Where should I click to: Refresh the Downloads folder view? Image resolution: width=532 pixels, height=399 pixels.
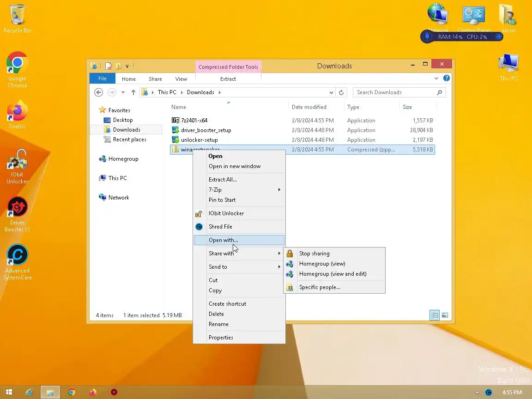341,92
